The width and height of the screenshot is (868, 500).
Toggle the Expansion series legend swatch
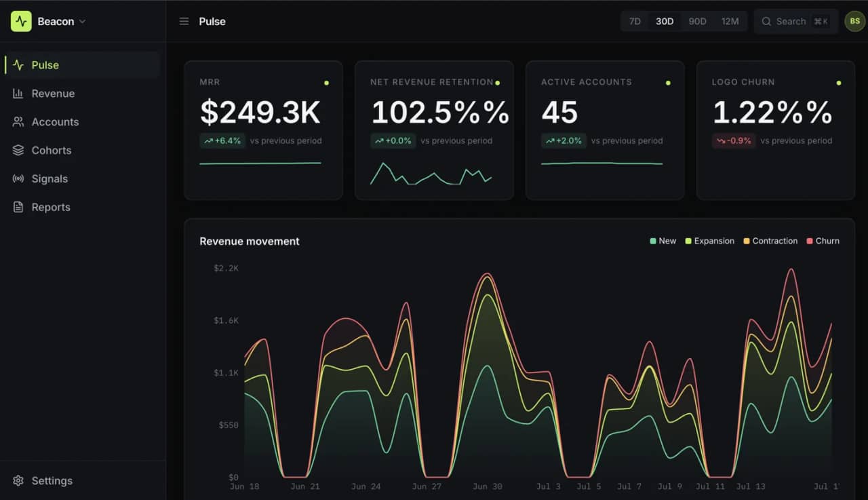pos(688,241)
